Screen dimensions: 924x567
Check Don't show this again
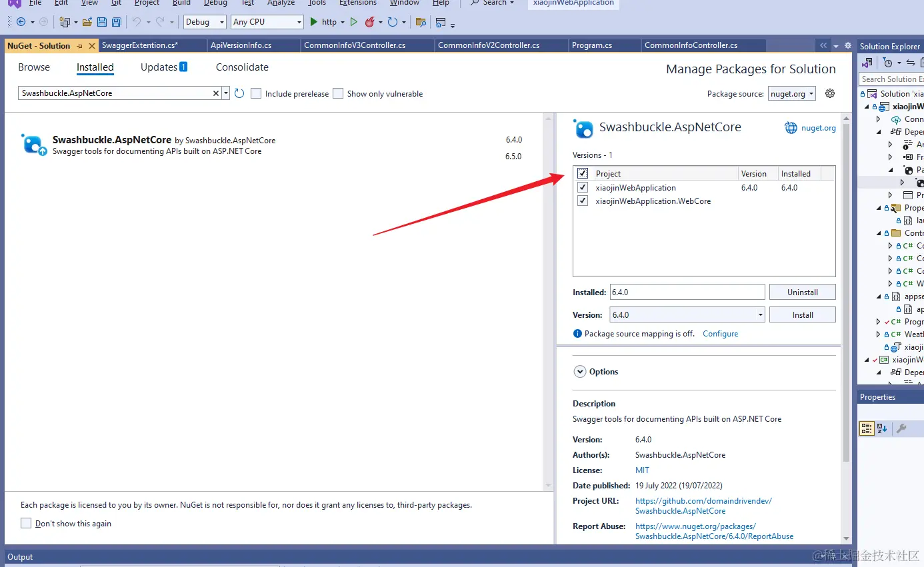26,523
